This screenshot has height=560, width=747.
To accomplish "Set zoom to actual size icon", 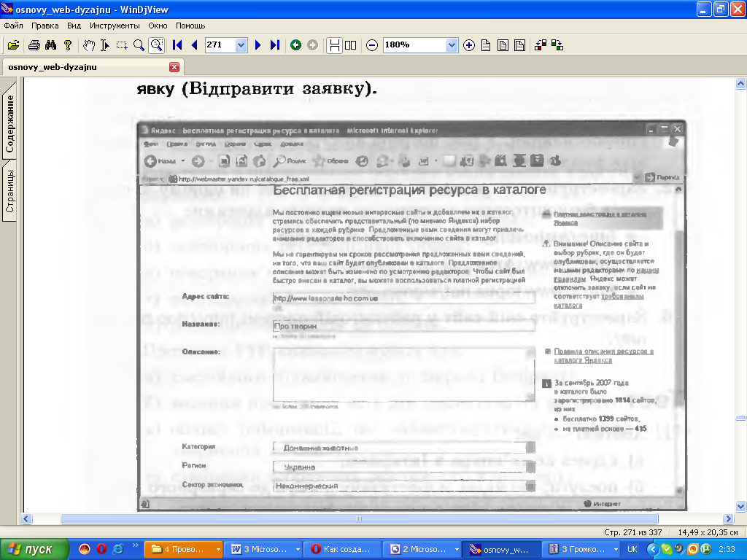I will [x=486, y=45].
